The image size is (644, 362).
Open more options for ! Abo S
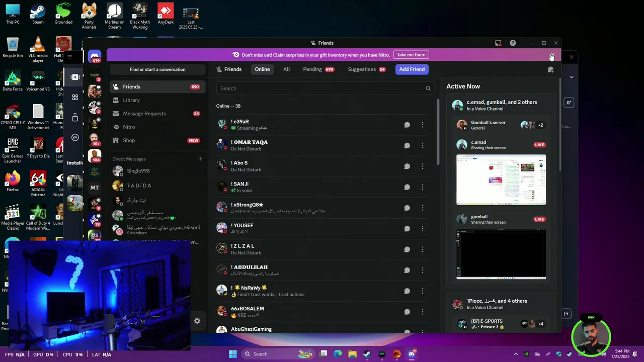click(x=423, y=166)
